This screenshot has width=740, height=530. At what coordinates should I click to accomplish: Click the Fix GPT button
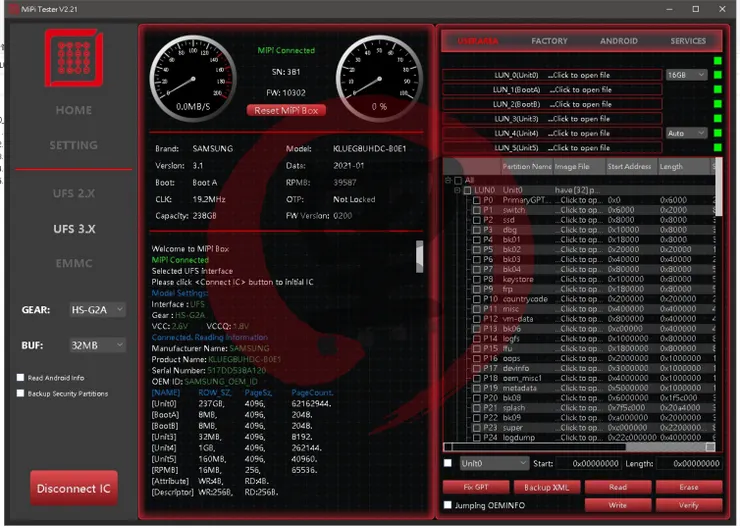(x=476, y=487)
